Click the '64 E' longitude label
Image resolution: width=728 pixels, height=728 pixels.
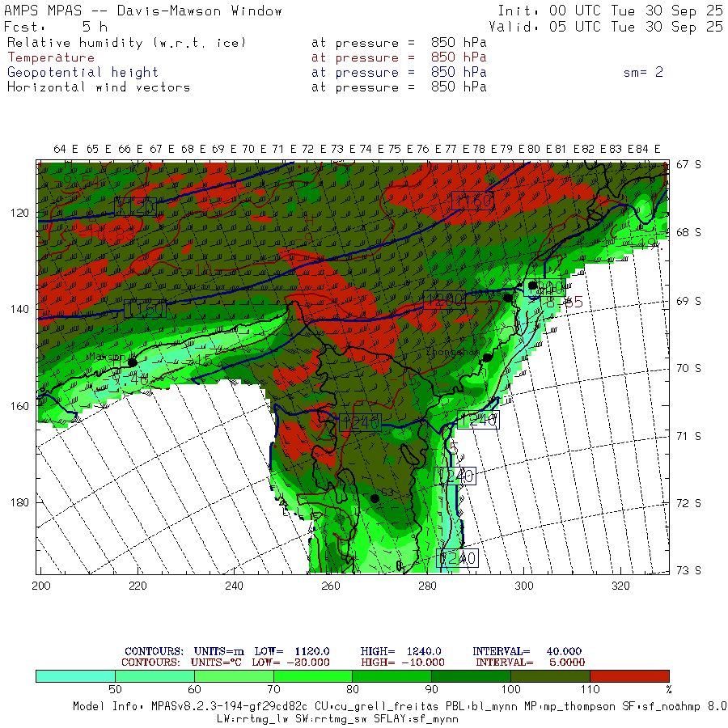pyautogui.click(x=66, y=149)
